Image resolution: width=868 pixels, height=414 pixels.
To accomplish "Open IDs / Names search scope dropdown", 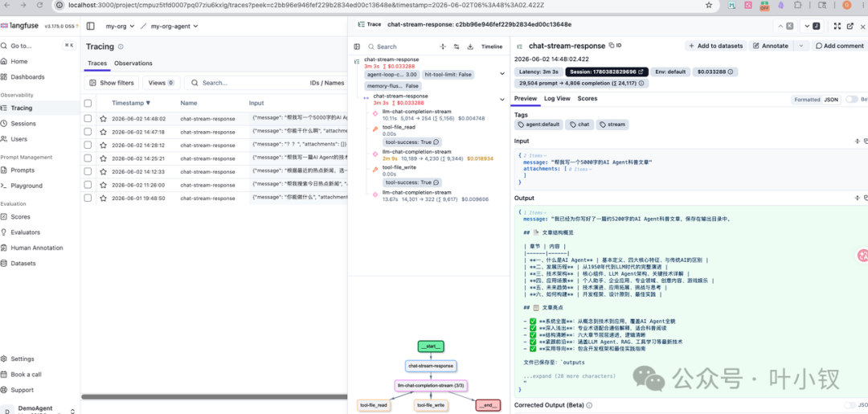I will point(326,83).
